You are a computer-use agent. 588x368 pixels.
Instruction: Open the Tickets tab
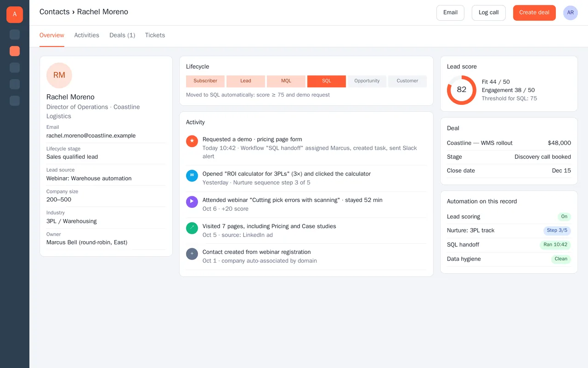(x=155, y=35)
